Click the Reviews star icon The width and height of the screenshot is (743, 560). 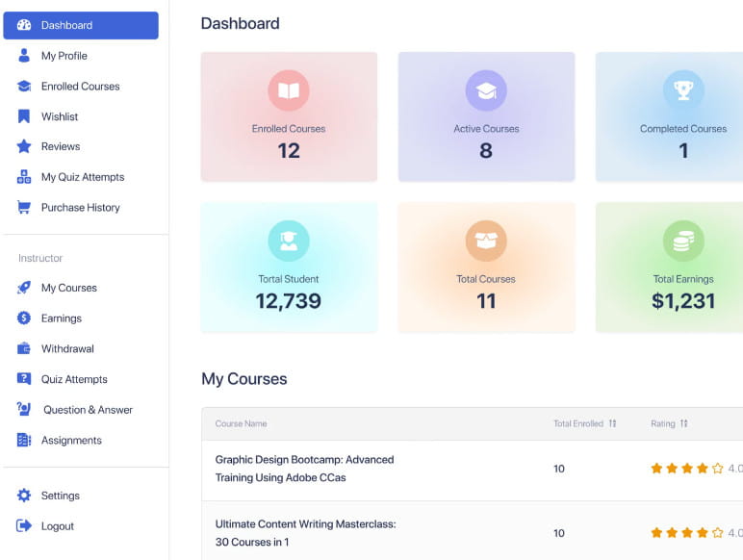coord(24,146)
